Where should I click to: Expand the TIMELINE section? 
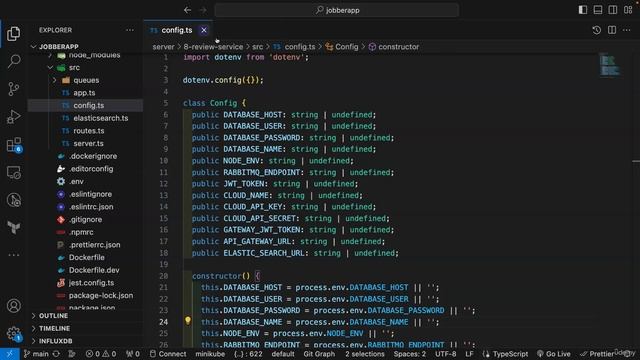(54, 328)
